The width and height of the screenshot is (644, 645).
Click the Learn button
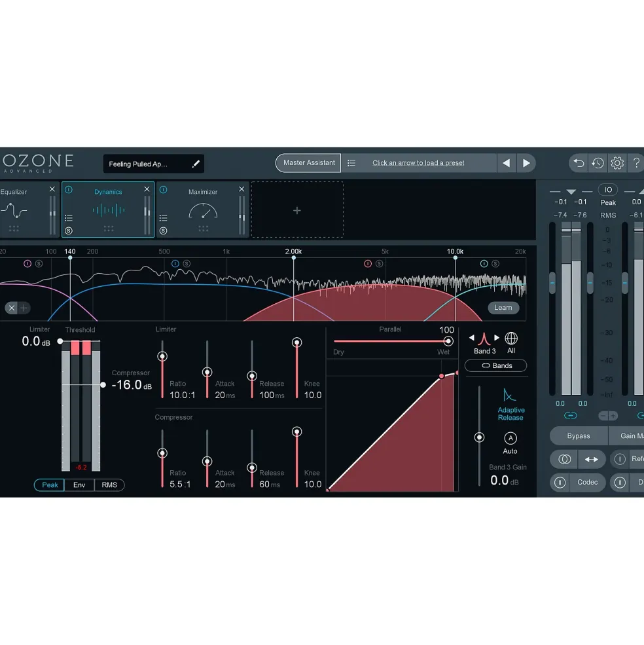coord(503,308)
